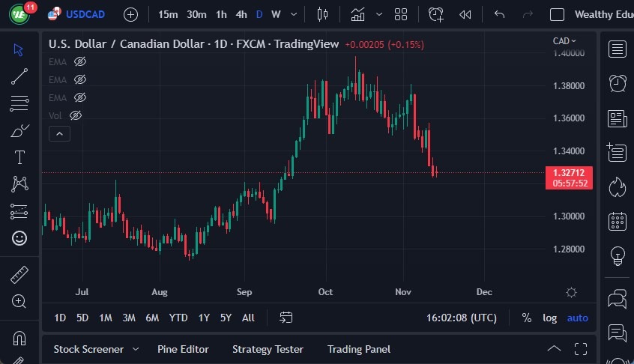Maximize the bottom panel fullscreen
Viewport: 634px width, 364px height.
pos(581,349)
